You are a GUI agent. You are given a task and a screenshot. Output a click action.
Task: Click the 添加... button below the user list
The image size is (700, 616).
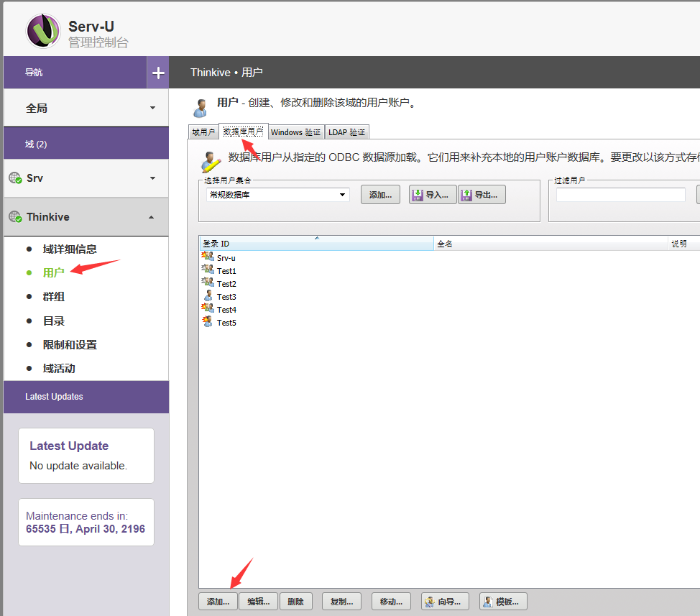pos(218,602)
